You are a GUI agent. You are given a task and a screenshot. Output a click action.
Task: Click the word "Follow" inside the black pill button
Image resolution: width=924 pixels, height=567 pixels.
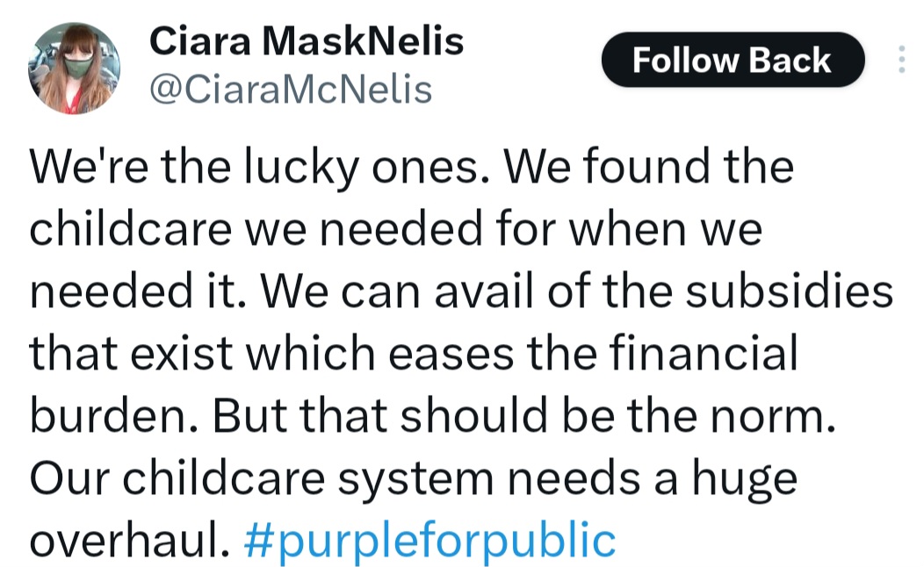(x=685, y=60)
